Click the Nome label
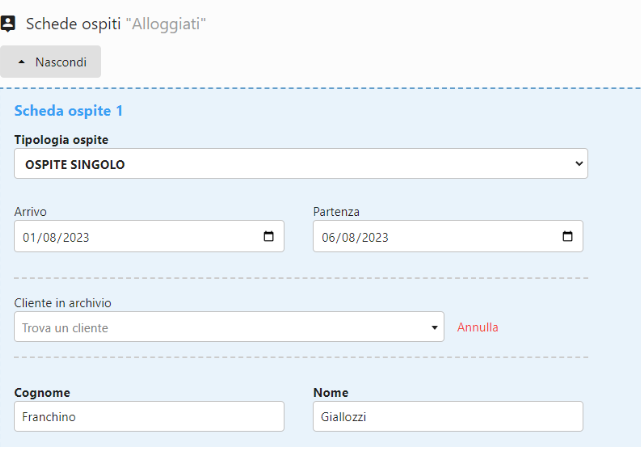Screen dimensions: 641x451 point(330,392)
